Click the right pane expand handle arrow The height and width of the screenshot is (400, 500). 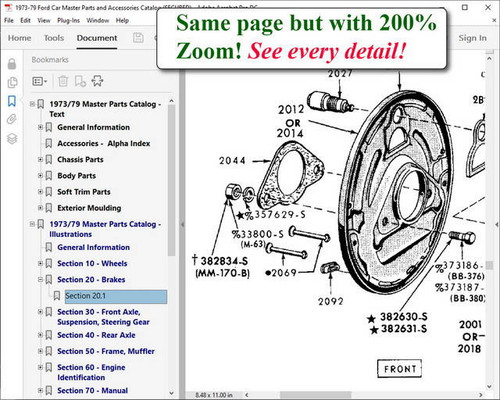click(x=496, y=225)
